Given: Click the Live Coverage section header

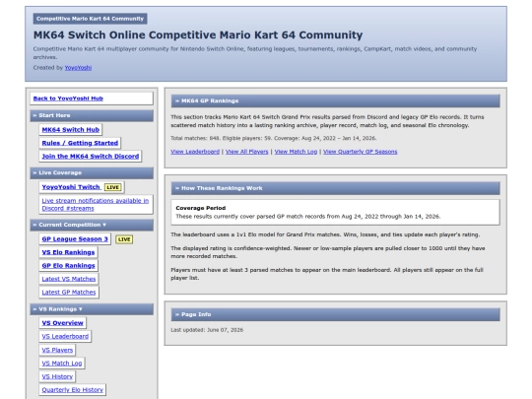Looking at the screenshot, I should point(92,173).
